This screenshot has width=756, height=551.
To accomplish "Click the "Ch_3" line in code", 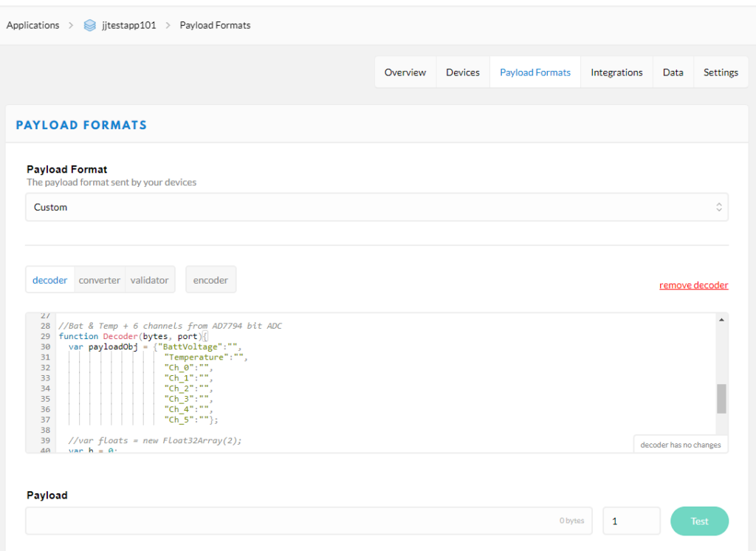I will pos(188,399).
